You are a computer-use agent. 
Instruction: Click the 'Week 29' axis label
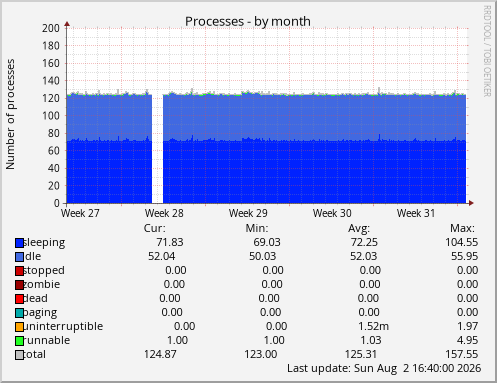tap(248, 213)
